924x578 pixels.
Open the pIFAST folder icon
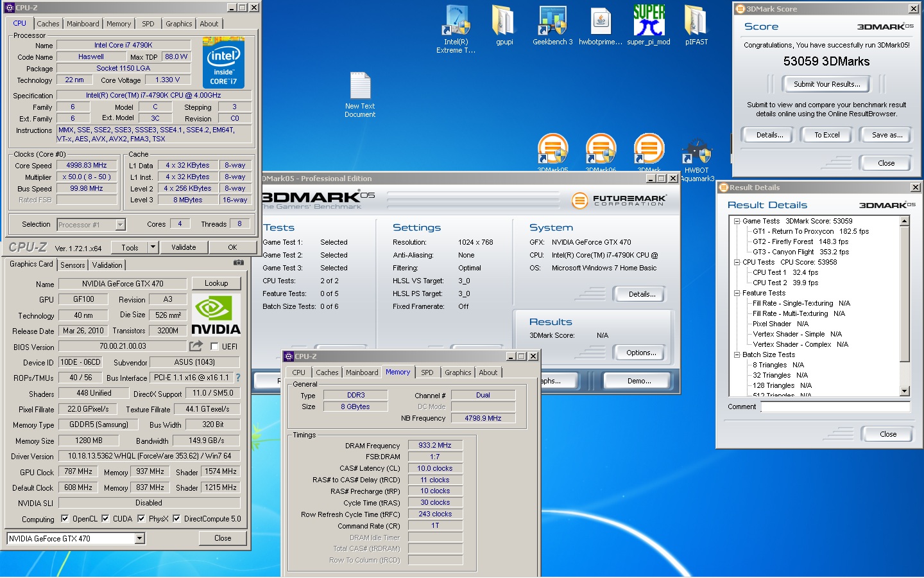[x=696, y=26]
